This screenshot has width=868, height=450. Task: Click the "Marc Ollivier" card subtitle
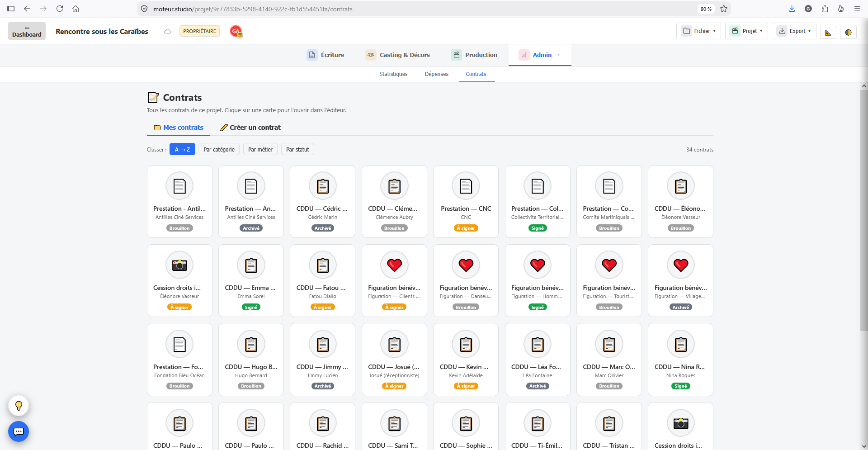point(609,375)
